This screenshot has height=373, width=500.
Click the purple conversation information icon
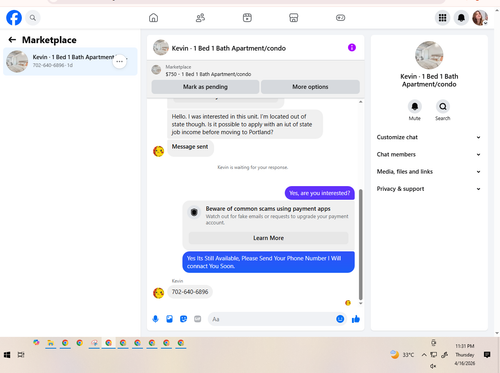[x=352, y=48]
